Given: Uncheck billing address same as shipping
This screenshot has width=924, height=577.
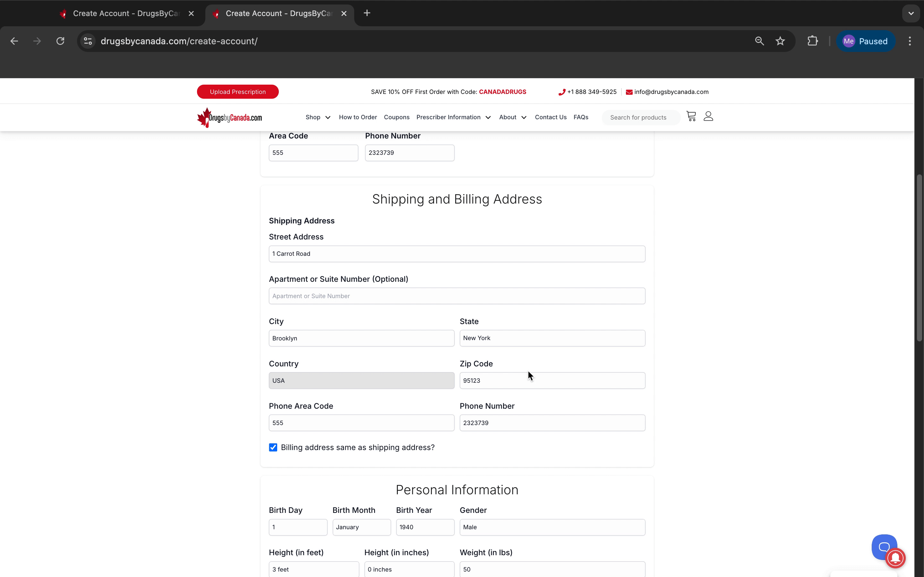Looking at the screenshot, I should tap(273, 447).
